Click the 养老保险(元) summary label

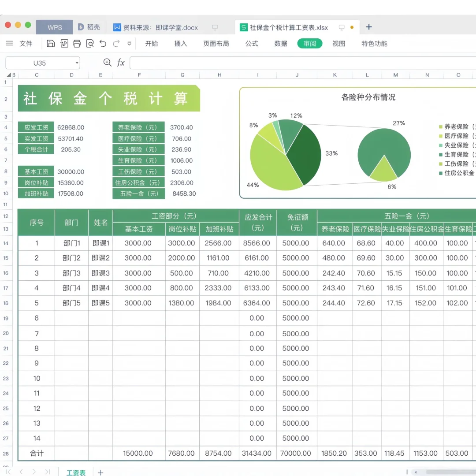tap(138, 127)
